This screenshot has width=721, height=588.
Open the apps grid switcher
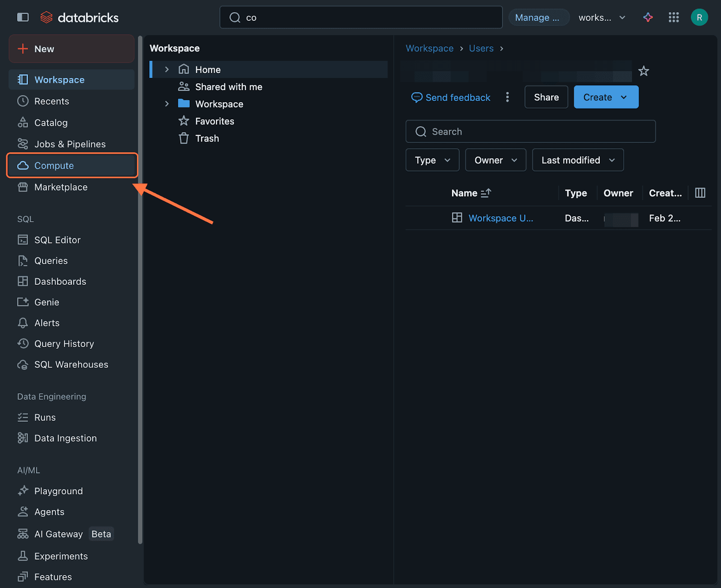click(674, 17)
